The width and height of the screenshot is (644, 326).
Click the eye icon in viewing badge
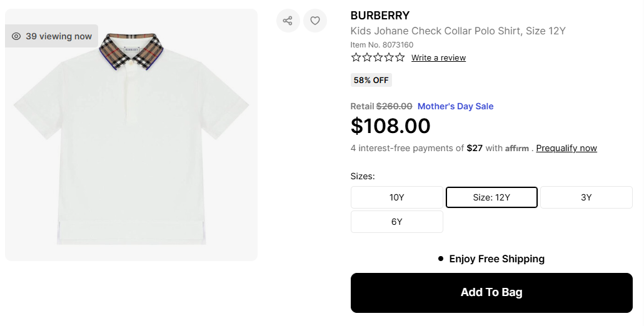click(x=16, y=36)
